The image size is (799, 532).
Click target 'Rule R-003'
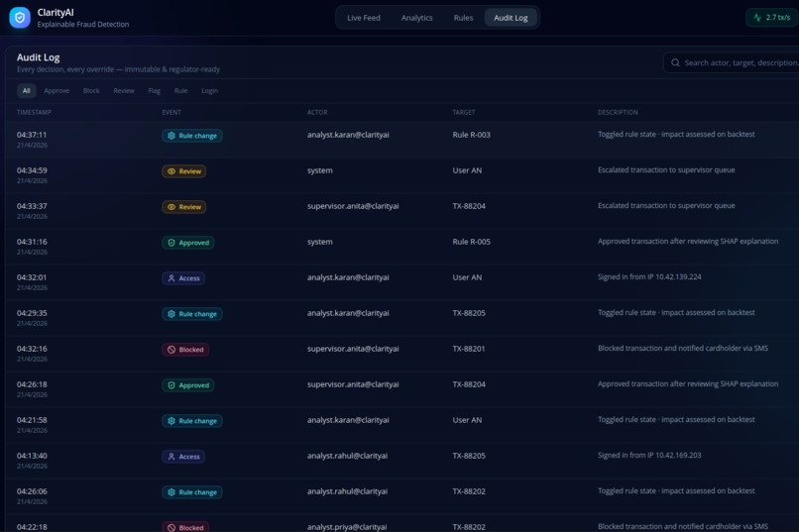471,135
